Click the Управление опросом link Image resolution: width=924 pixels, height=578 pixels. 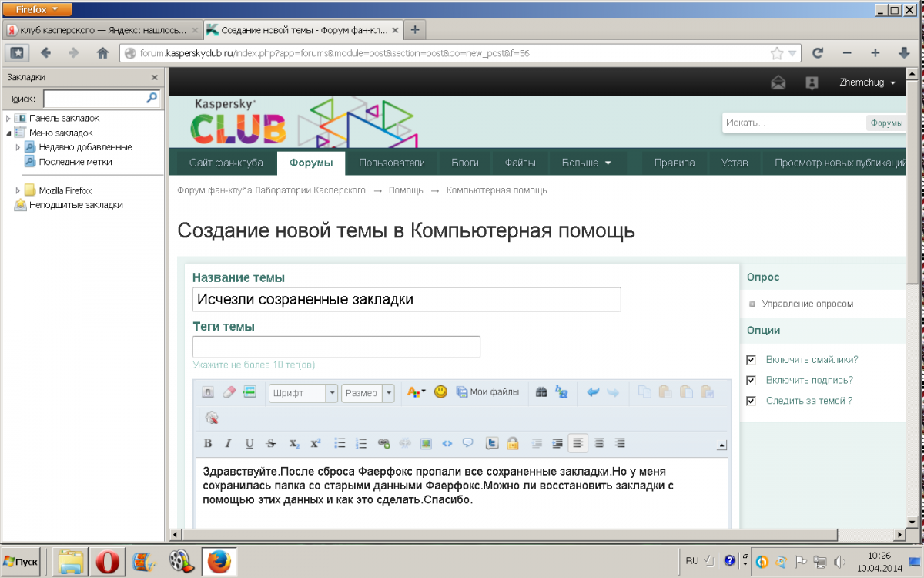[807, 304]
